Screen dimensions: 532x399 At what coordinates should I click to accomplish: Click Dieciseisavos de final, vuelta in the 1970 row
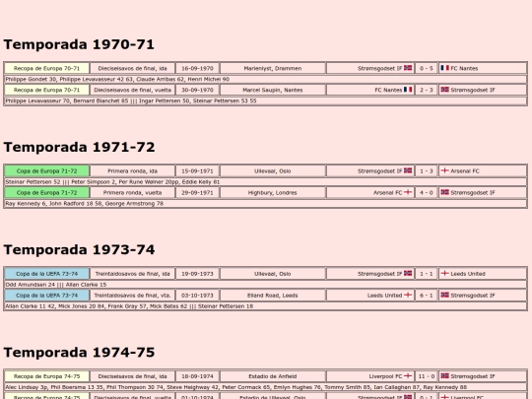point(133,90)
